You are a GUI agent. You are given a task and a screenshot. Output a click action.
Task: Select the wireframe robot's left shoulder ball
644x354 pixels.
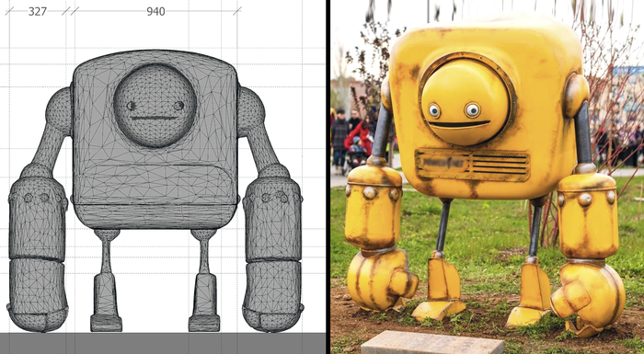(60, 111)
